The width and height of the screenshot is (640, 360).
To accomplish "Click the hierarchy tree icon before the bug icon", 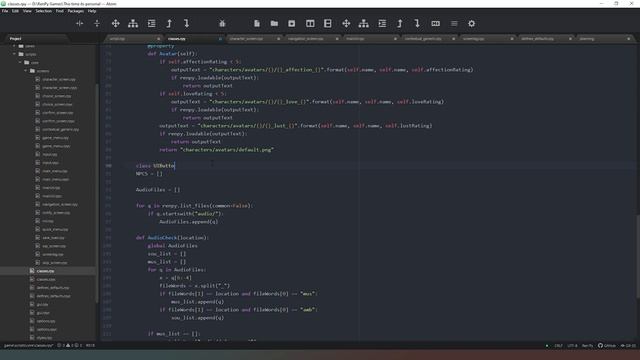I will [x=133, y=23].
